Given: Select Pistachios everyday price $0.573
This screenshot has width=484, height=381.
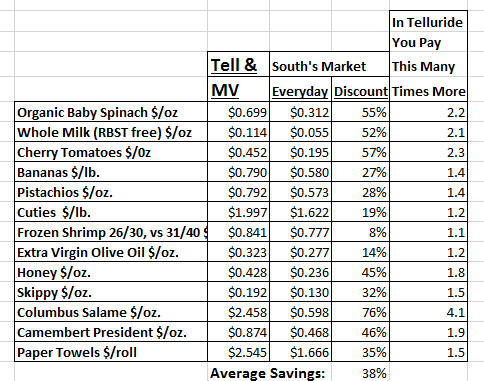Looking at the screenshot, I should pos(300,192).
